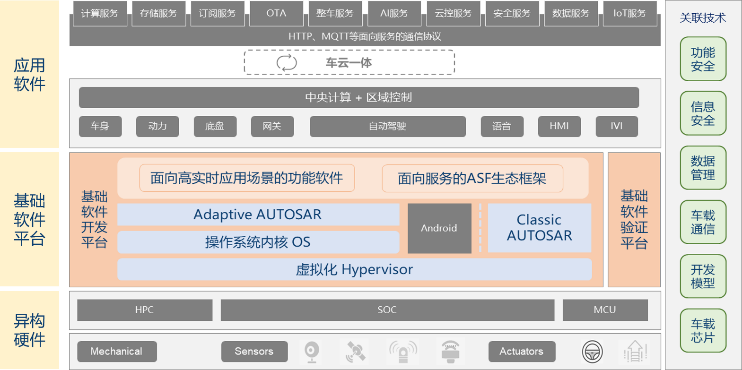Screen dimensions: 742x370
Task: Select the 计算服务 service box
Action: [99, 13]
